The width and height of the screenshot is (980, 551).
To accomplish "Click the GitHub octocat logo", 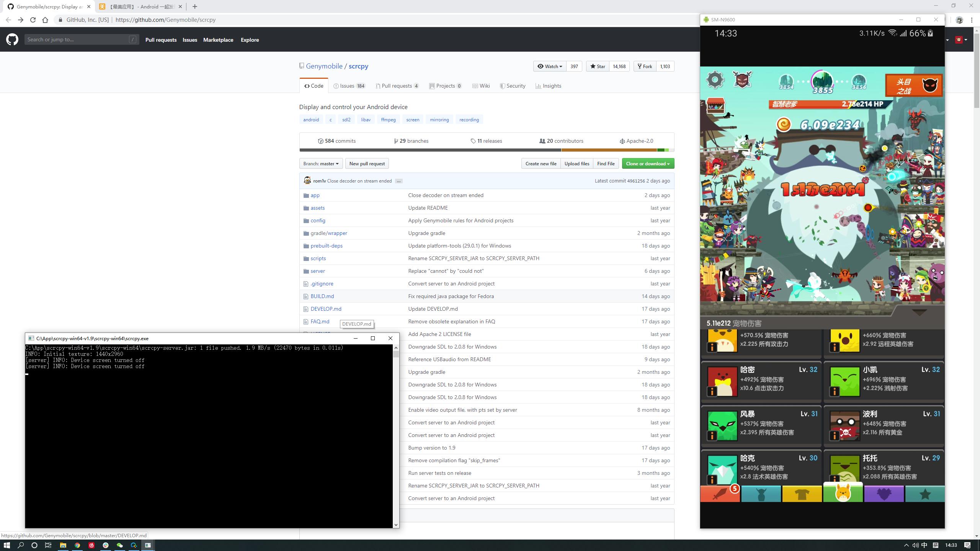I will point(12,39).
